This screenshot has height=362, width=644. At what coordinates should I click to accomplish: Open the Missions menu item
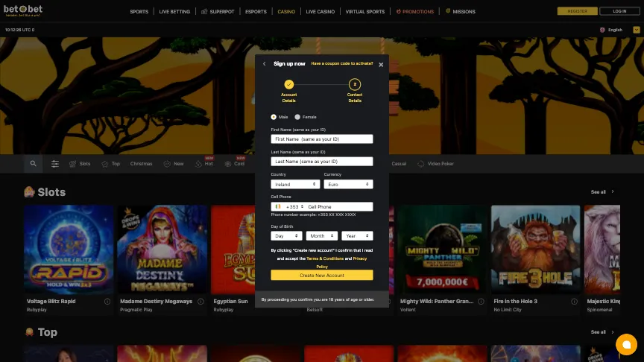(461, 11)
